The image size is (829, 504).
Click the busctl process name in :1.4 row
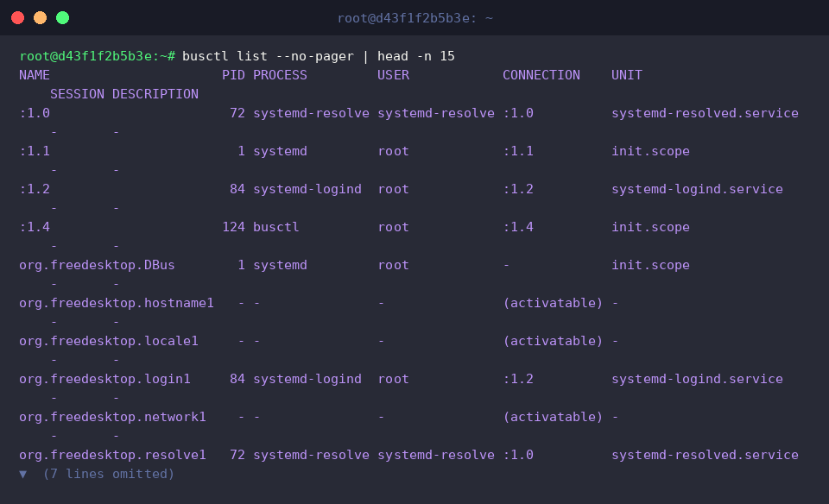[x=276, y=227]
